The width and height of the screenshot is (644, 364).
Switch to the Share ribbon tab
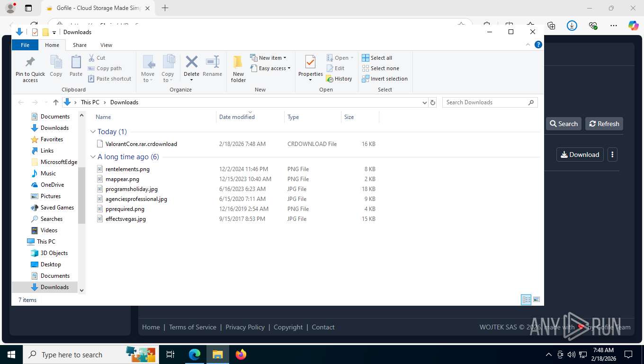tap(80, 45)
